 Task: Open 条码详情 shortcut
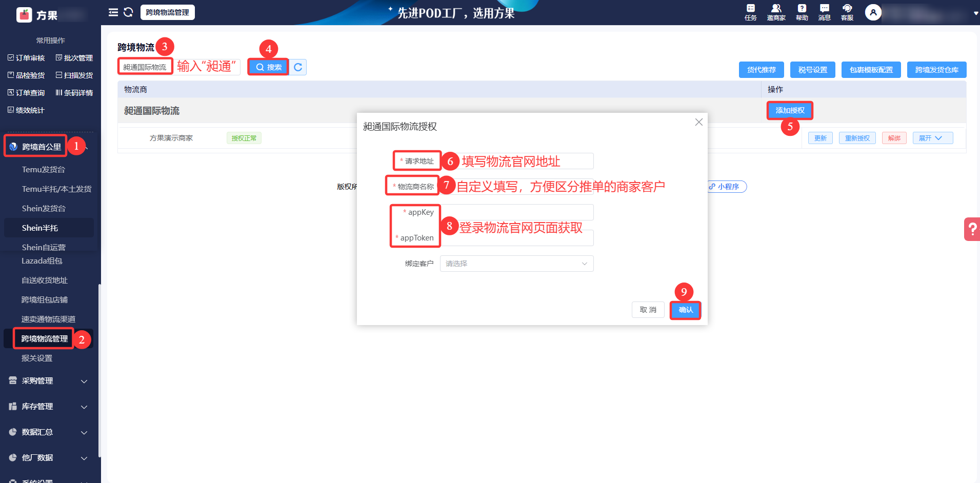click(x=74, y=93)
